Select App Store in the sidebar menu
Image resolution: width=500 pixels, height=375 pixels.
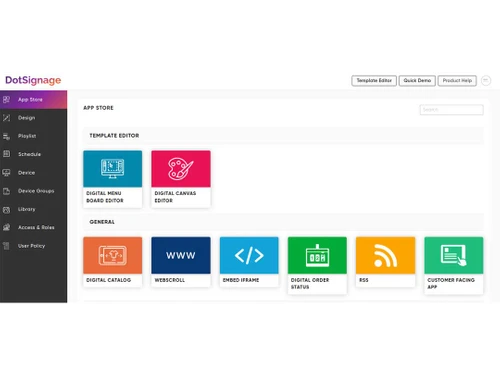click(x=33, y=99)
